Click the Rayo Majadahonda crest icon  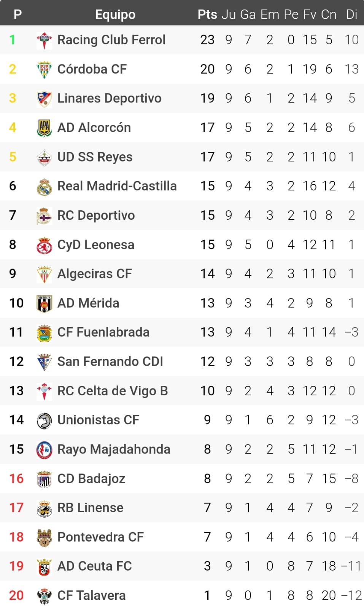(x=44, y=449)
